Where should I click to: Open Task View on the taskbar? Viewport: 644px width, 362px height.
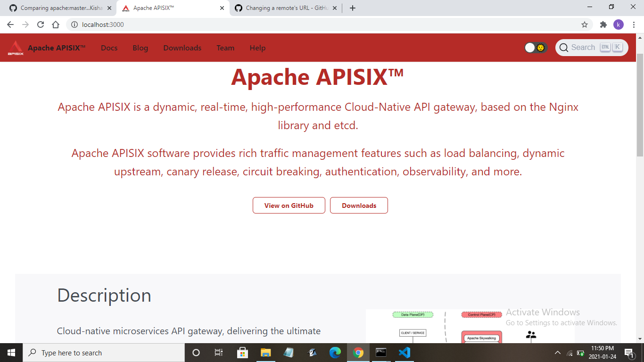coord(219,353)
